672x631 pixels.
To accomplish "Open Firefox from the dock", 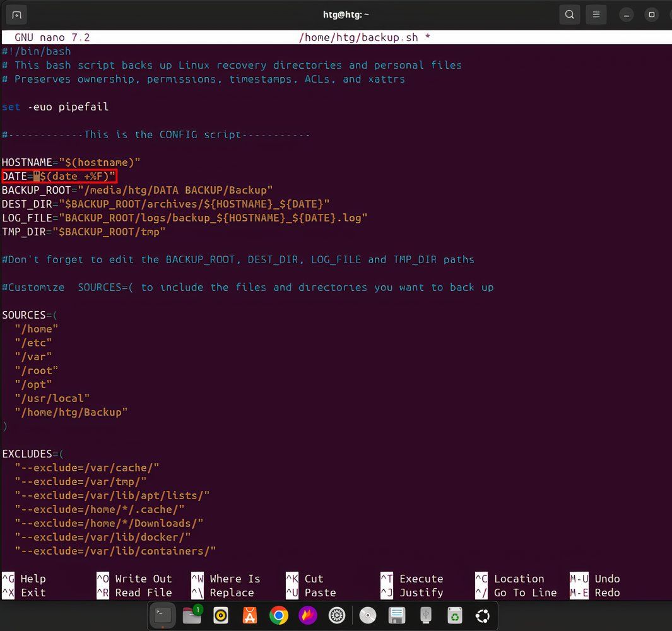I will 307,615.
